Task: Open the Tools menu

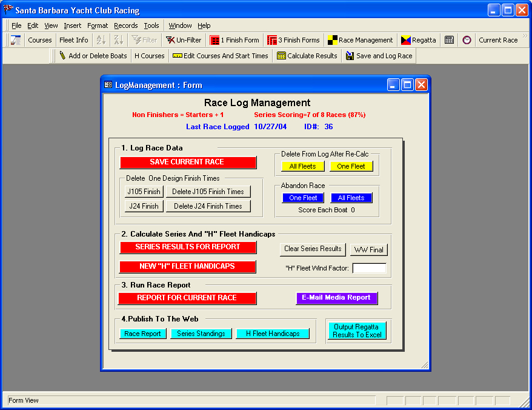Action: 151,25
